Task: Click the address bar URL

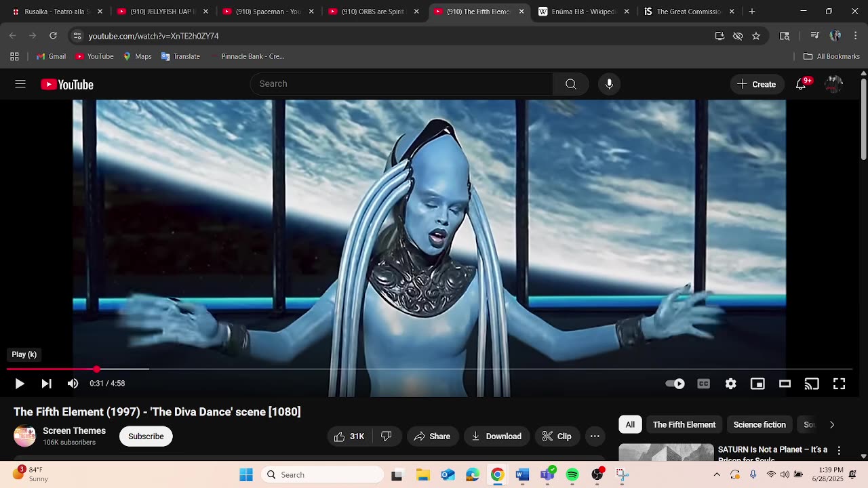Action: pos(154,36)
